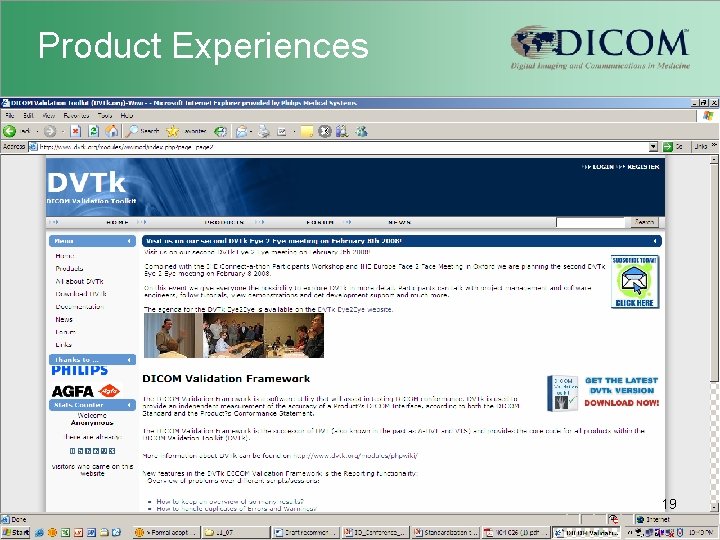
Task: Open the Edit menu
Action: [28, 116]
